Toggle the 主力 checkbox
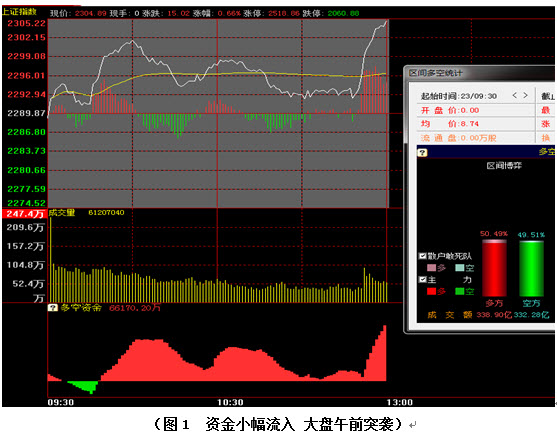 tap(423, 279)
